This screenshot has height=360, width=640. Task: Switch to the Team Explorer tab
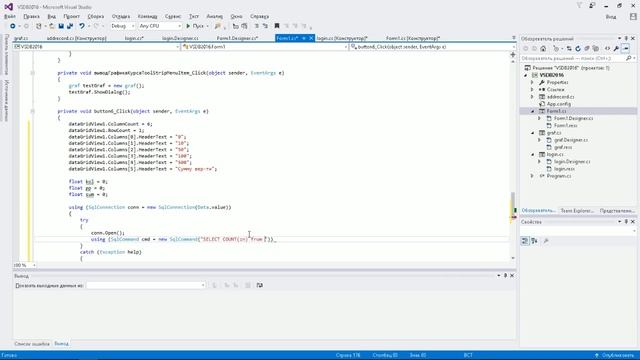click(577, 211)
